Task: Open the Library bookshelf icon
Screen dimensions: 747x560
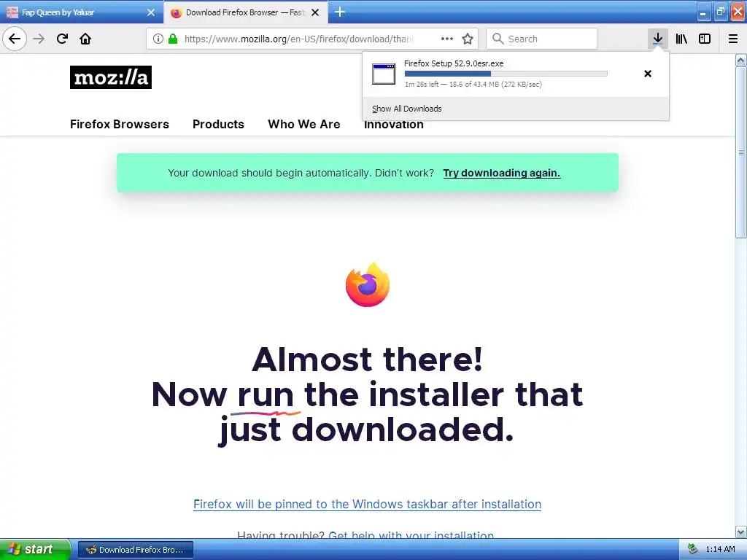Action: [681, 39]
